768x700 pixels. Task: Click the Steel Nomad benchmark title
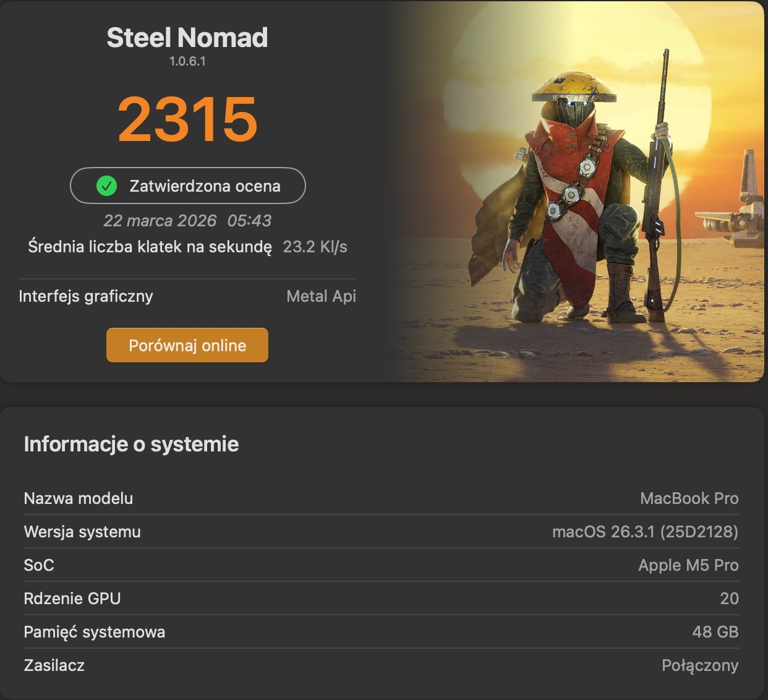tap(187, 38)
